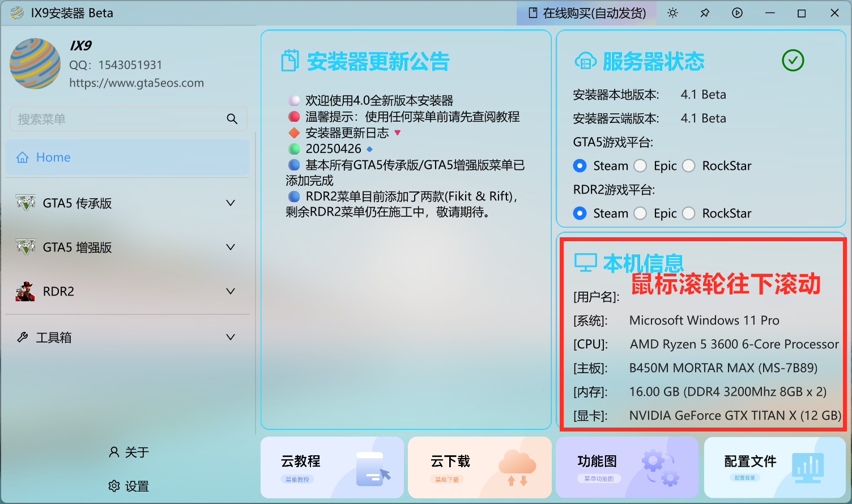Click the 云下载 cloud arrows illustration
The width and height of the screenshot is (852, 504).
517,468
